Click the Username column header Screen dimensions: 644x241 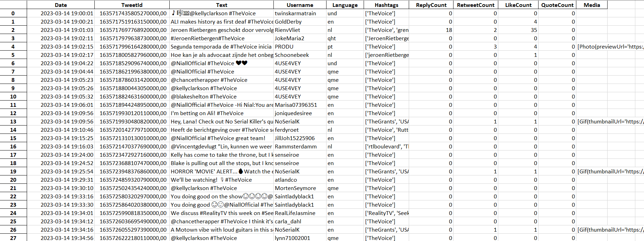click(300, 5)
